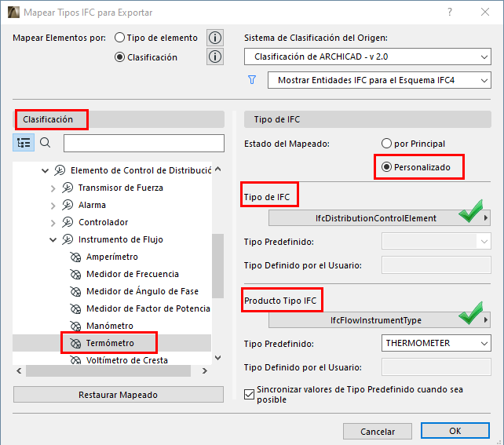Click the Cancelar button

(378, 431)
